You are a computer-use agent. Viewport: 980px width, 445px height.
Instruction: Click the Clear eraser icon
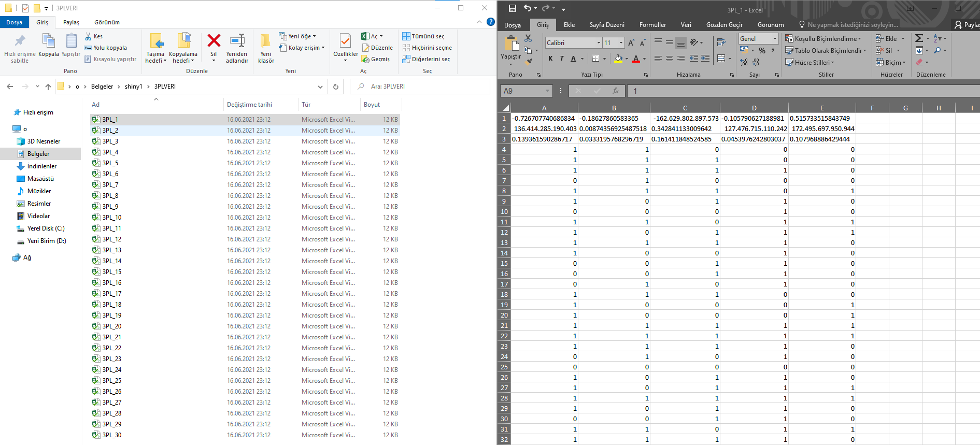919,62
